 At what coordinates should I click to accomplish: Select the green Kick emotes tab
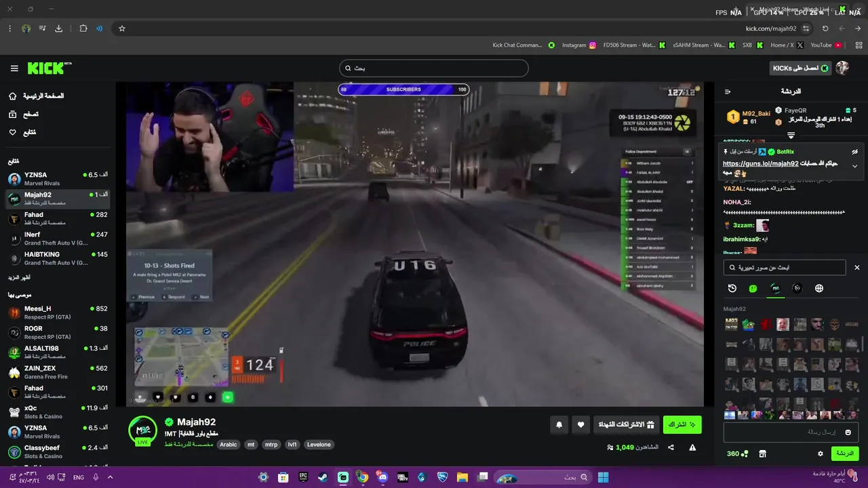[753, 288]
